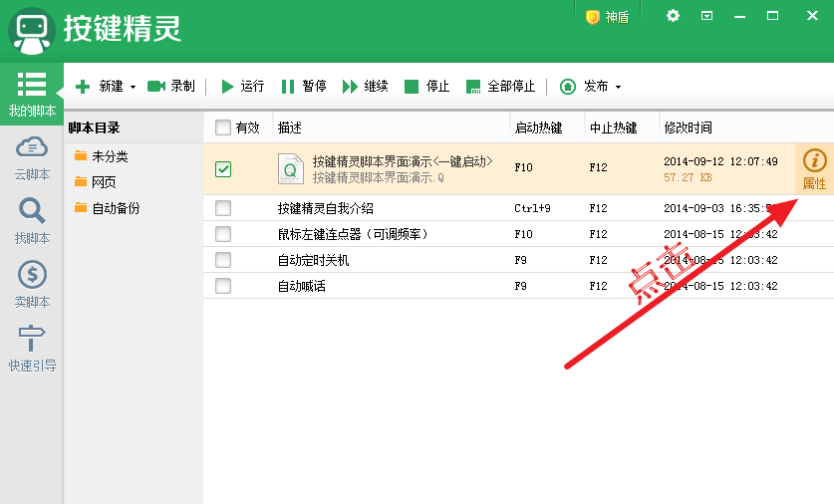The height and width of the screenshot is (504, 834).
Task: Click the 按键精灵 robot logo
Action: (32, 31)
